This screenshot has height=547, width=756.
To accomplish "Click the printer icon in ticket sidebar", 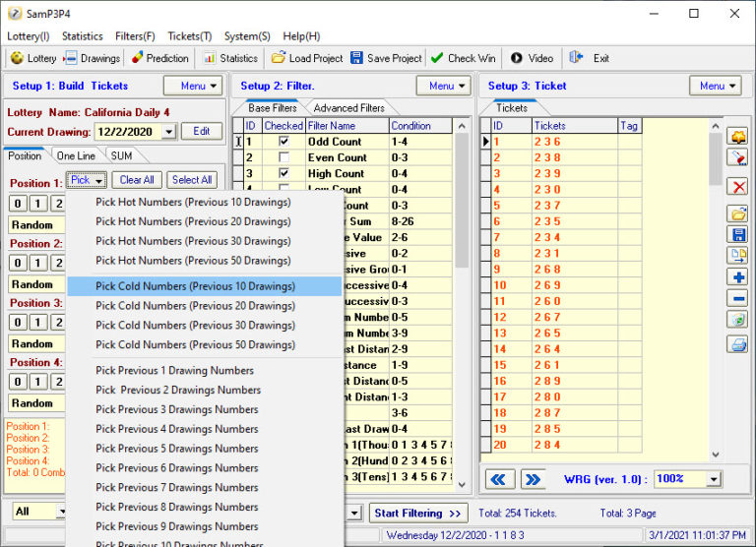I will [737, 344].
